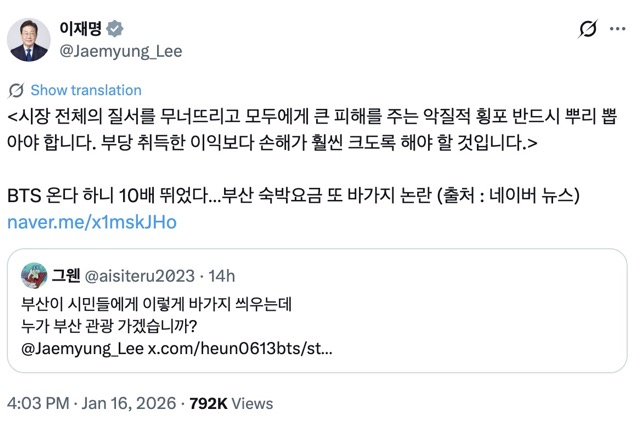Open the naver.me/x1mskJHo link
This screenshot has height=424, width=640.
pyautogui.click(x=92, y=222)
